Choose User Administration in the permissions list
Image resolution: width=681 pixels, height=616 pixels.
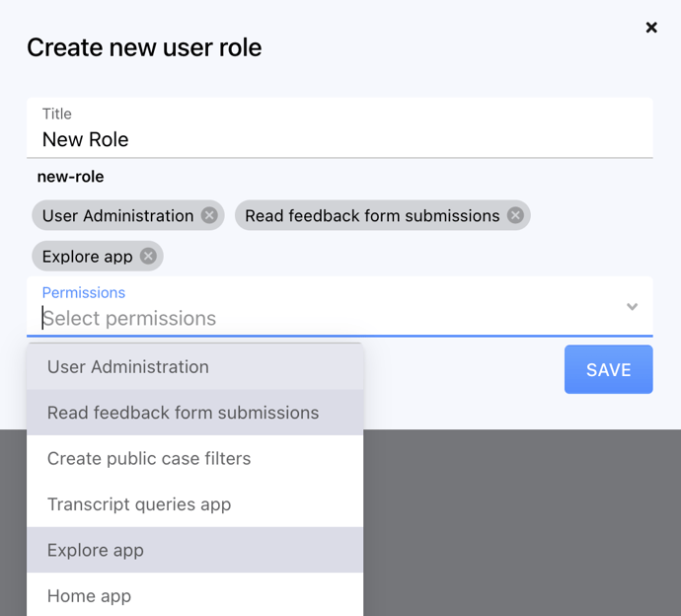tap(195, 366)
